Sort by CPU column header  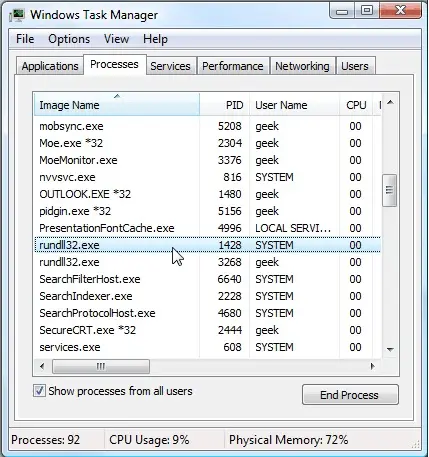[x=356, y=105]
